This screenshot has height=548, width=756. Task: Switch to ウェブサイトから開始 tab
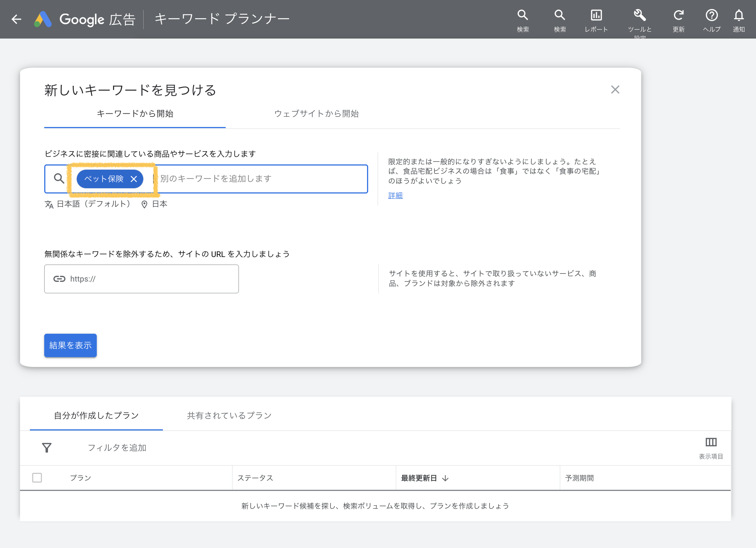[x=316, y=114]
